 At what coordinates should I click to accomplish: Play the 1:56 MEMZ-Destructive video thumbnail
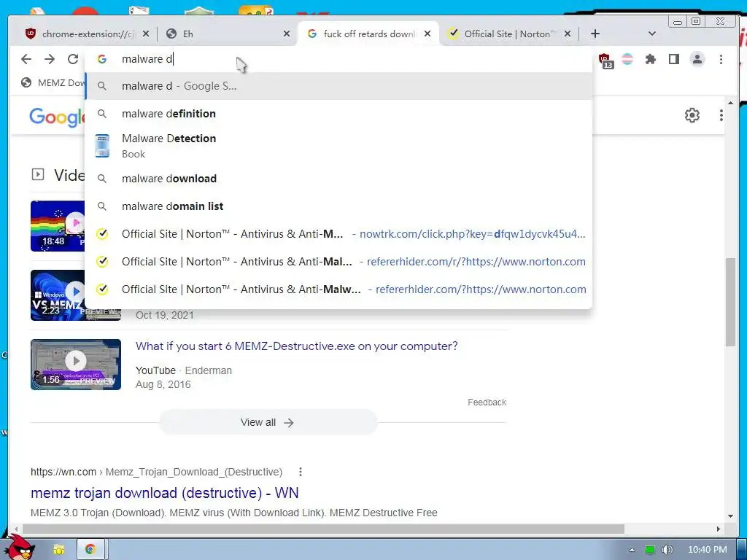76,365
